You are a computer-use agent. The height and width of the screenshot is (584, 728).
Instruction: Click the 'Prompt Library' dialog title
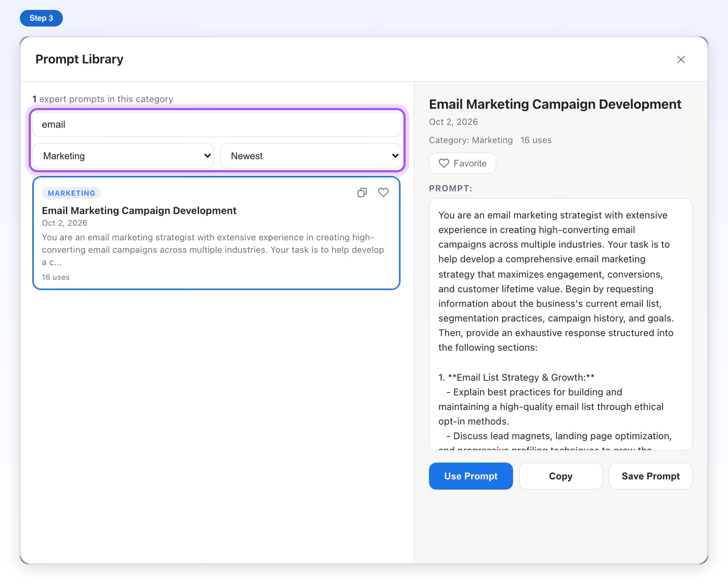point(79,59)
